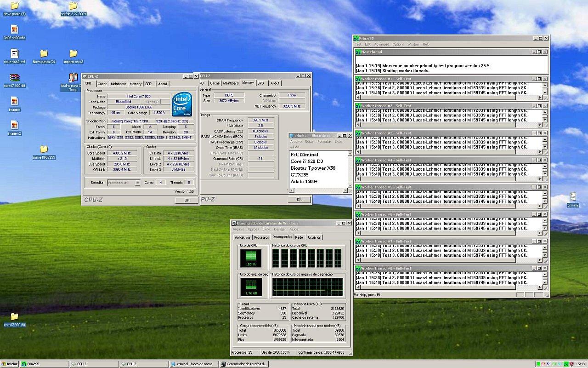Click the Core Speed value field in CPU-Z

coord(122,153)
